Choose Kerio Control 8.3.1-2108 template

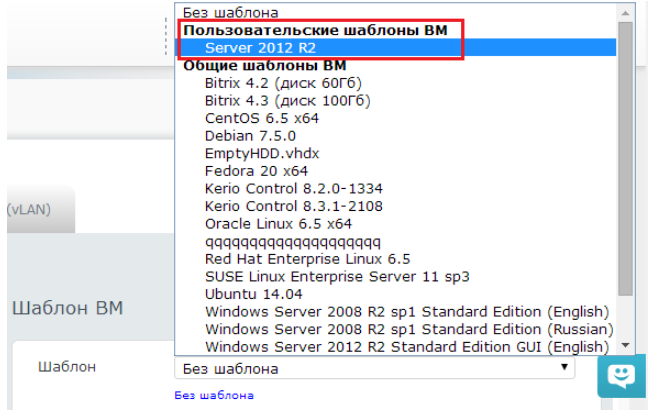294,205
